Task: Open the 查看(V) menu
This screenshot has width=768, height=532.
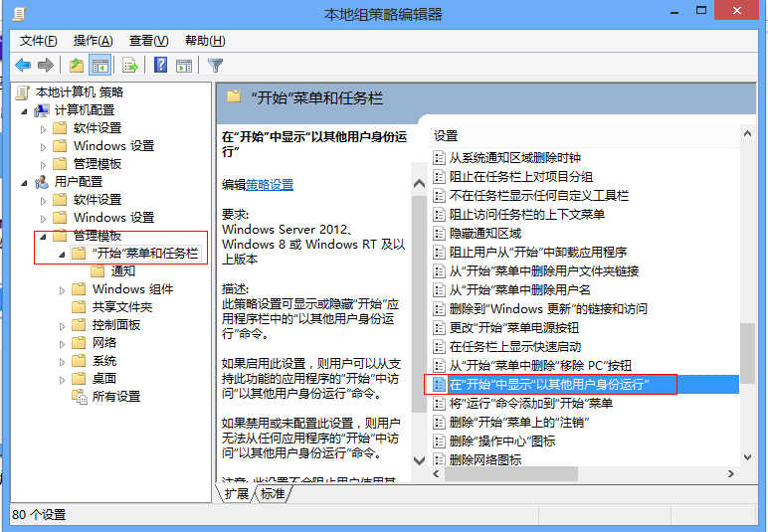Action: 149,41
